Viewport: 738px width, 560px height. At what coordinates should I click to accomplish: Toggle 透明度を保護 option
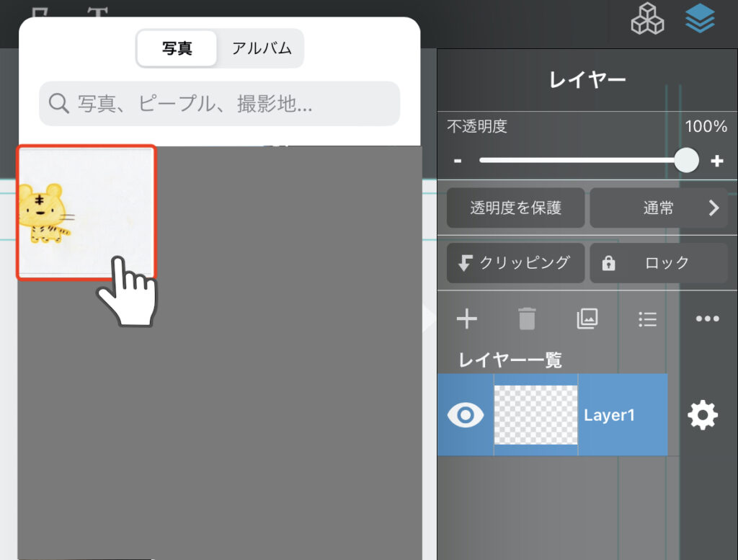coord(515,208)
